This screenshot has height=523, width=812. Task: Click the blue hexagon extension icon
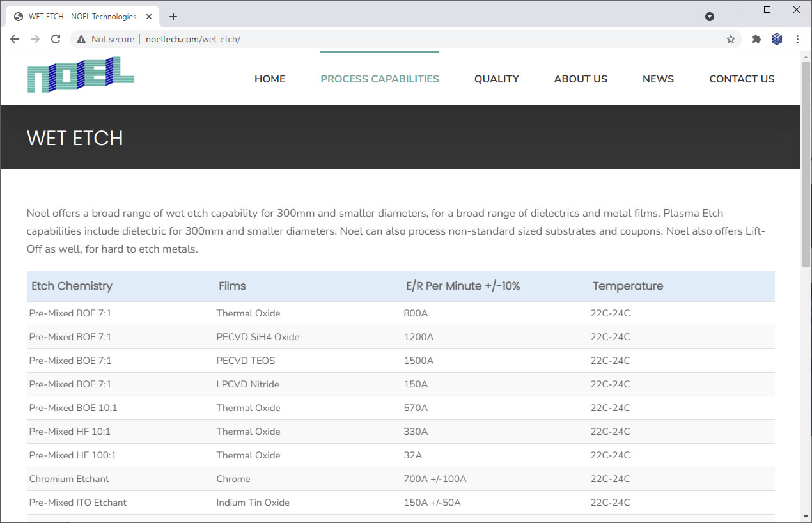[x=777, y=39]
